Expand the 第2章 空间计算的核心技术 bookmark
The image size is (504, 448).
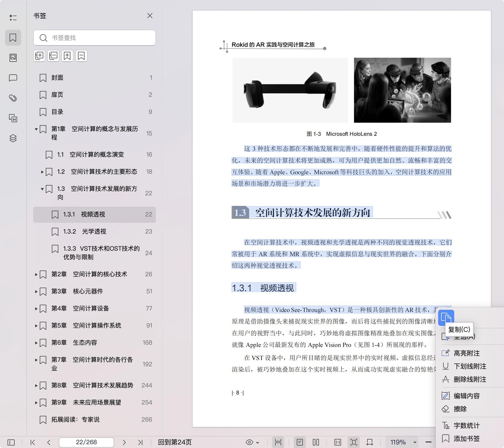(x=36, y=274)
